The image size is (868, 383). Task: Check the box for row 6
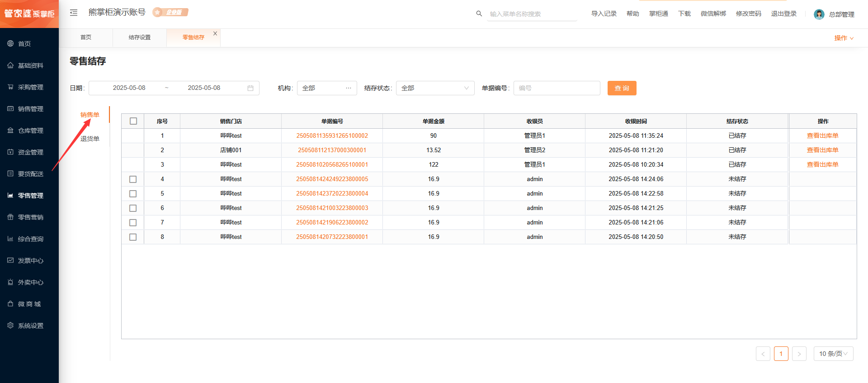[133, 208]
